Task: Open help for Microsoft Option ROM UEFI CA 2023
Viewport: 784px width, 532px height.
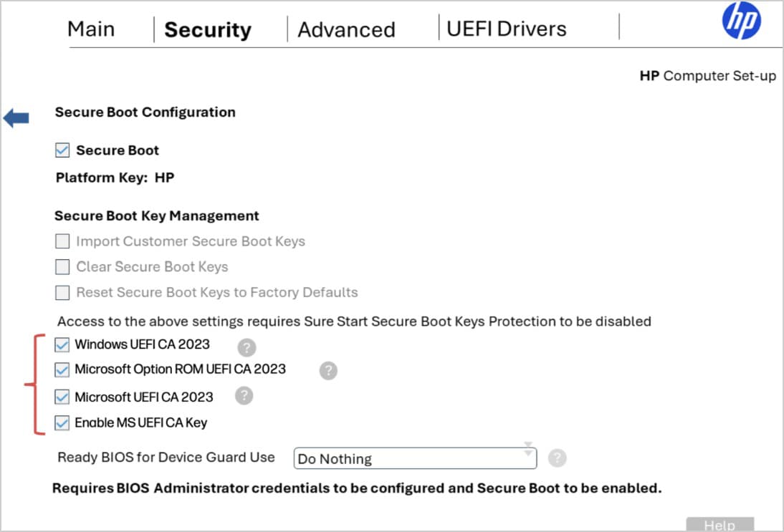Action: click(x=328, y=371)
